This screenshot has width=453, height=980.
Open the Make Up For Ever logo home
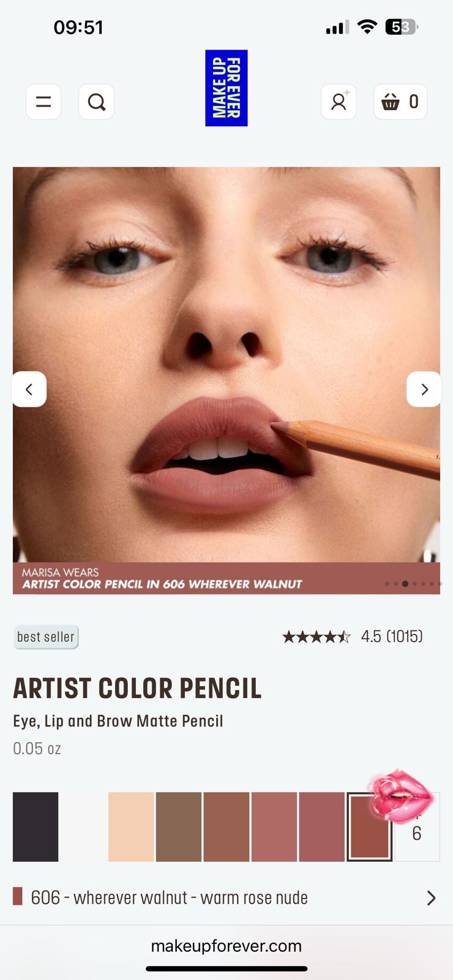(x=226, y=88)
